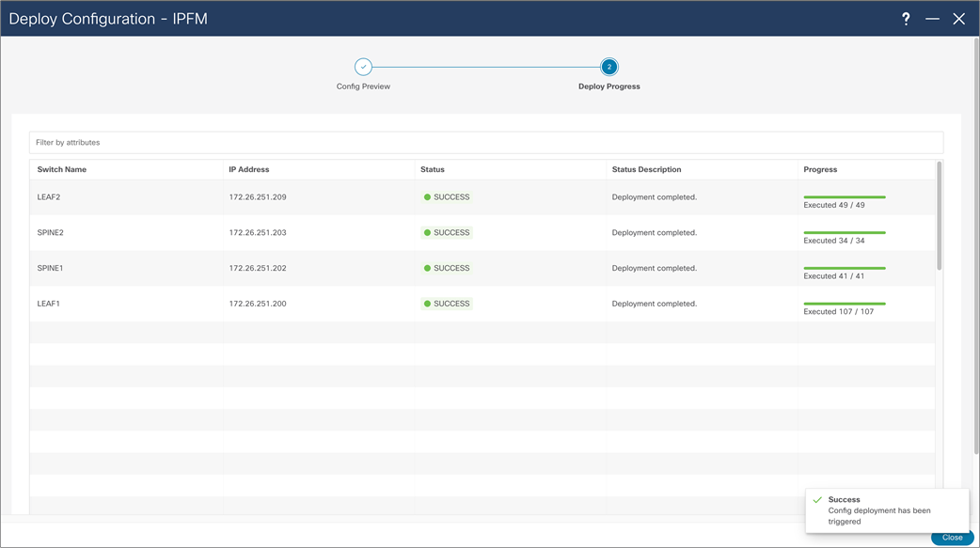Click IP address 172.26.251.200

click(x=258, y=304)
